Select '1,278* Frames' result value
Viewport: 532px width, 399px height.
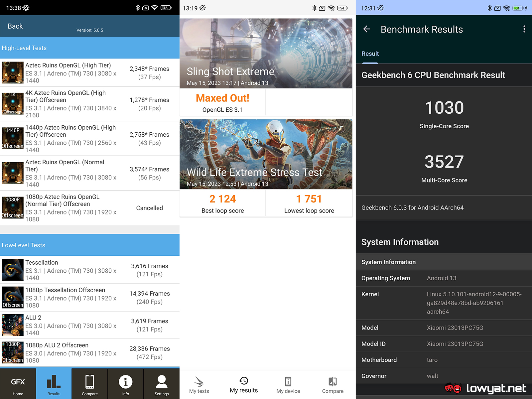click(149, 100)
